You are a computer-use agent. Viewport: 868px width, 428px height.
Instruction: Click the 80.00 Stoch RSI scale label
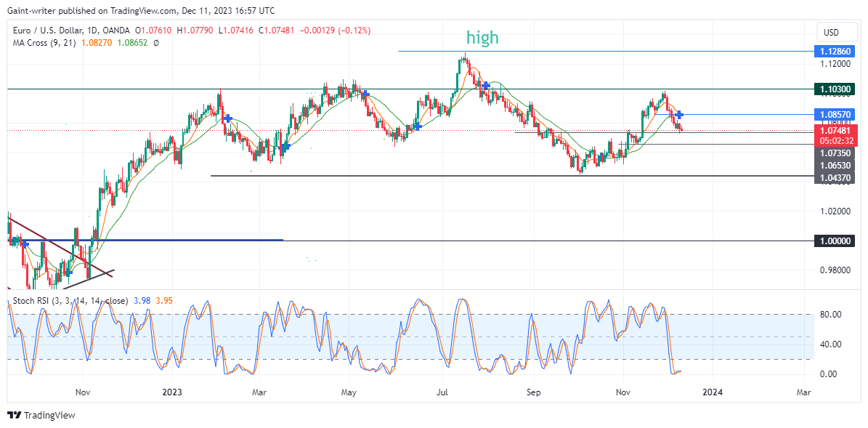[830, 315]
